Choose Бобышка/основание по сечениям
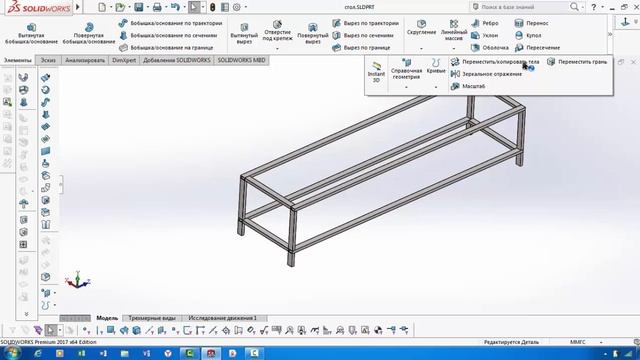This screenshot has height=360, width=640. tap(168, 36)
